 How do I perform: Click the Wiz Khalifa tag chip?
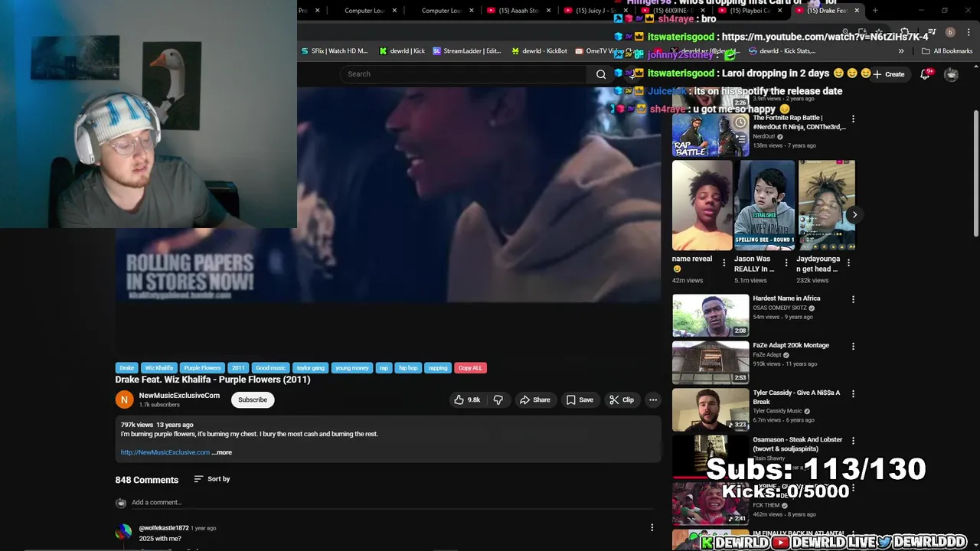click(159, 368)
